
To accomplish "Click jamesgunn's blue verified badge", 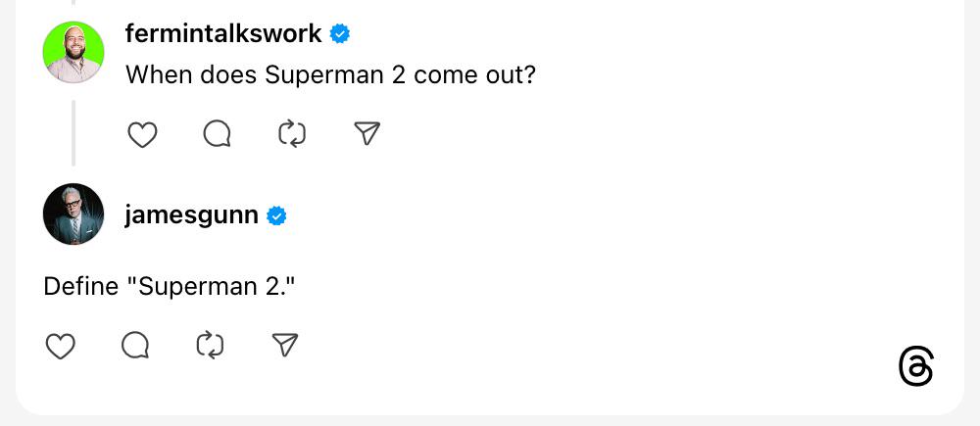I will pyautogui.click(x=277, y=216).
